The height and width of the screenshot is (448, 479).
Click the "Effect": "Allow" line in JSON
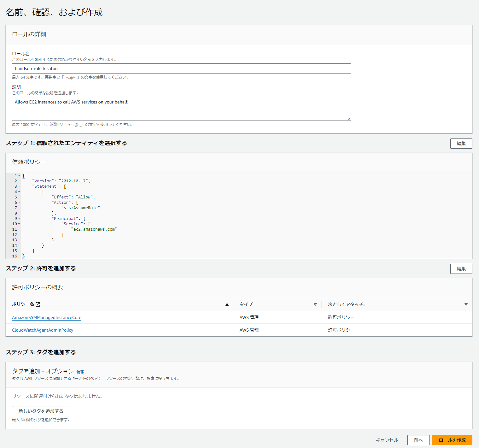73,197
